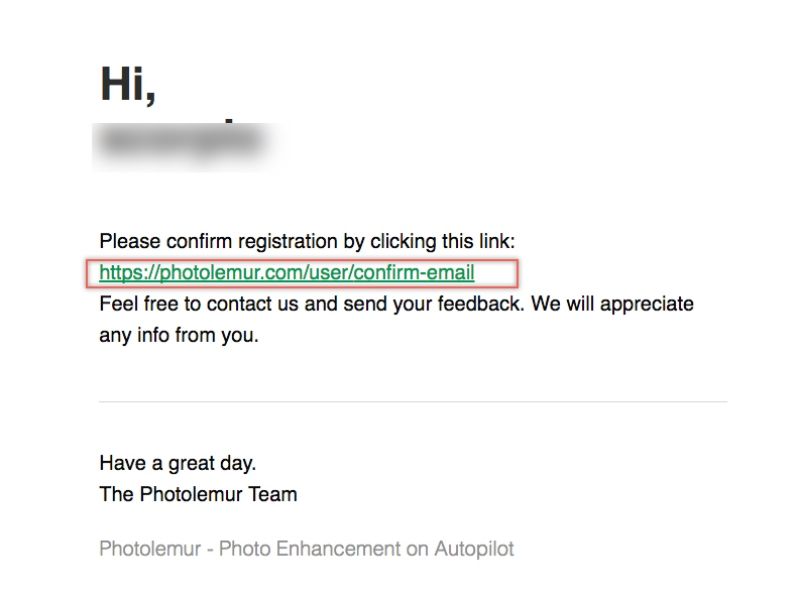This screenshot has width=800, height=600.
Task: Click the gray Photolemur footer tagline
Action: pos(306,548)
